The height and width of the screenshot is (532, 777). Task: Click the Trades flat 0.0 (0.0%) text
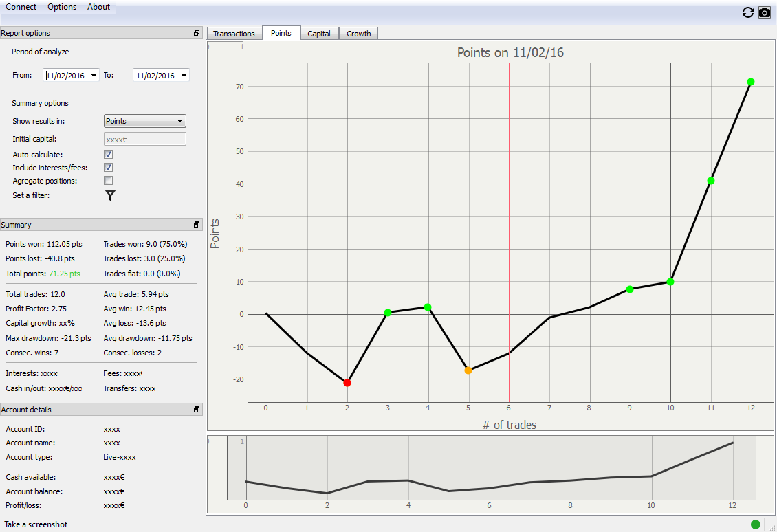pos(142,274)
